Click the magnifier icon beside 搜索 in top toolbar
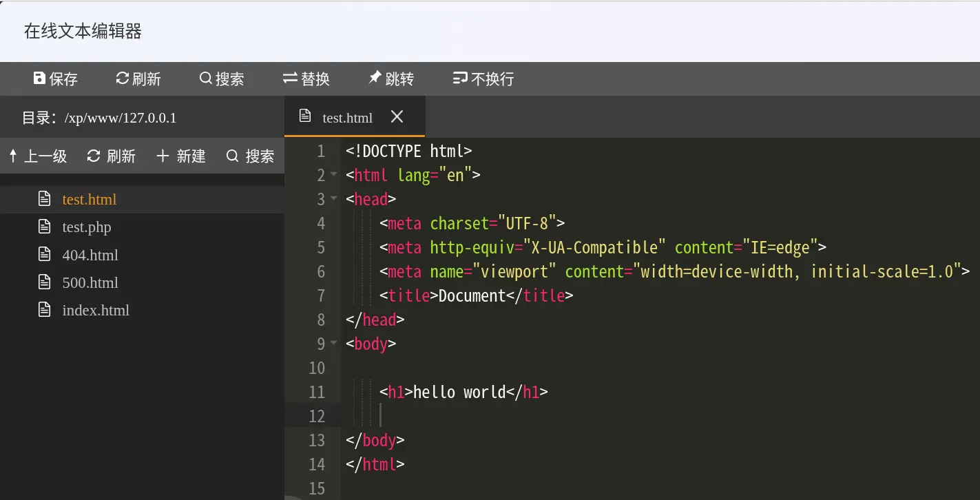Screen dimensions: 980x500 click(x=205, y=79)
